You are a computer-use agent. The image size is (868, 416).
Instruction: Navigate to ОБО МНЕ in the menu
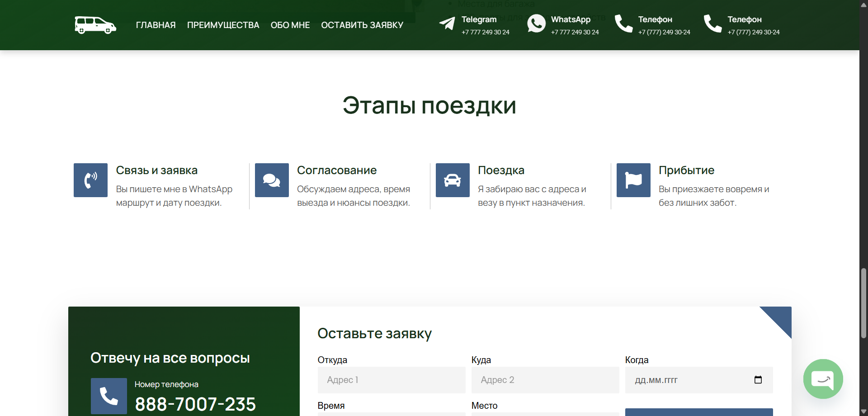click(x=290, y=25)
